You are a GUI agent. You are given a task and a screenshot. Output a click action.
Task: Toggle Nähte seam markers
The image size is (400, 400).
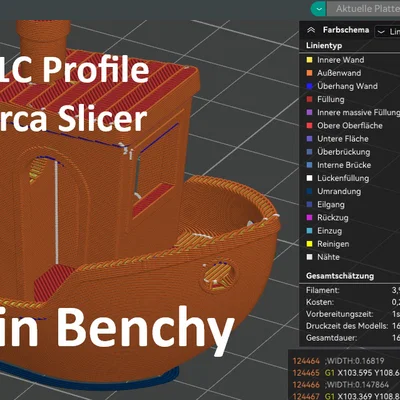(x=328, y=257)
